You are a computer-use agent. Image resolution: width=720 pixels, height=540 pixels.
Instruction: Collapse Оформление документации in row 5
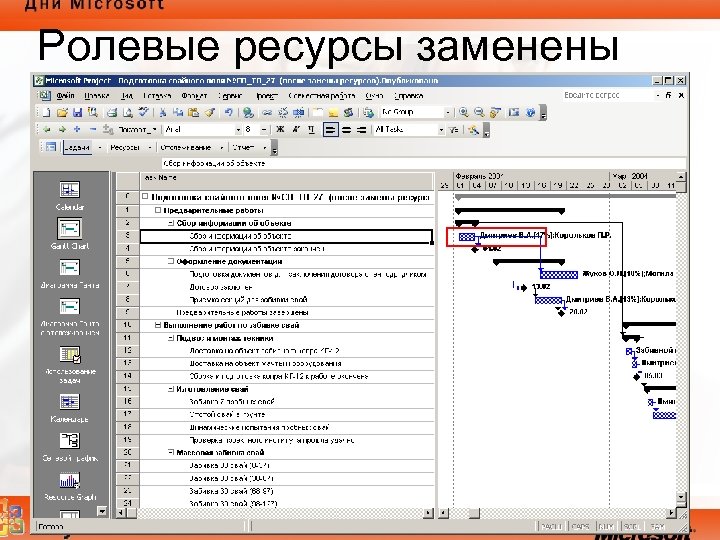(x=171, y=261)
